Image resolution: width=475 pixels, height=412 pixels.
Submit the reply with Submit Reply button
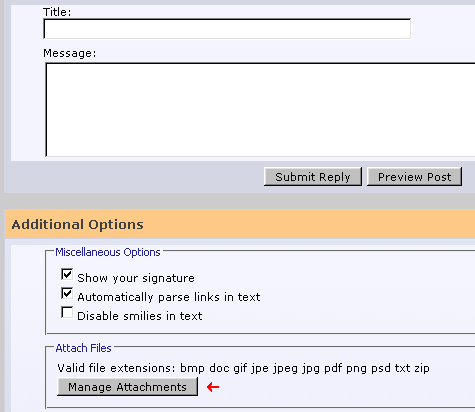click(313, 177)
